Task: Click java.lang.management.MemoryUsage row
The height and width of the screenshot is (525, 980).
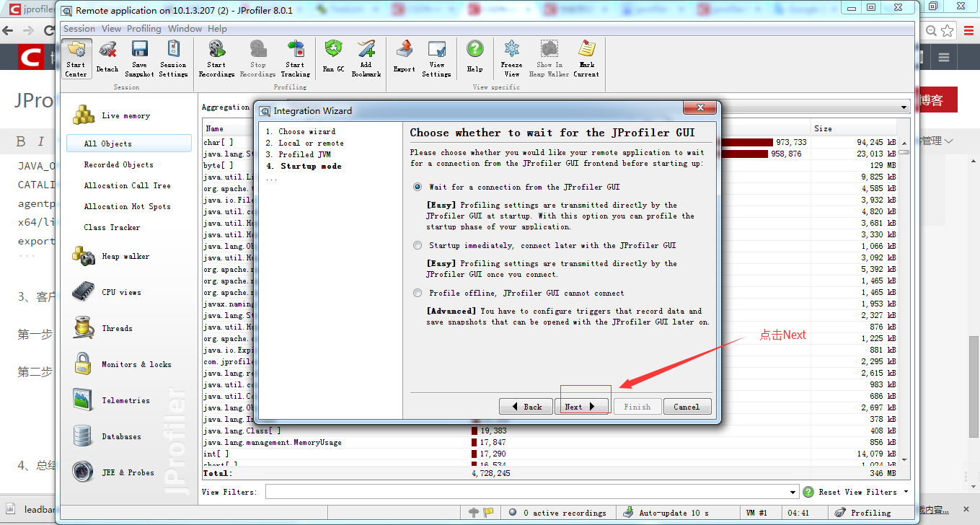Action: [549, 442]
